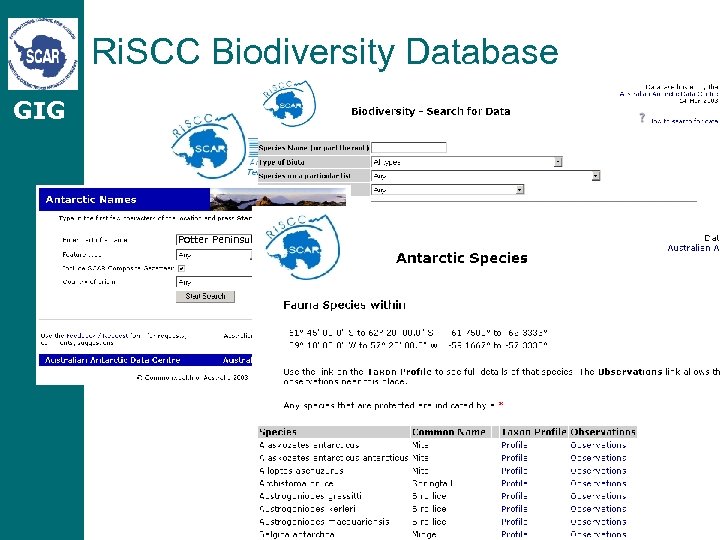Click large RiSCC logo above Antarctic Names panel

click(x=209, y=146)
